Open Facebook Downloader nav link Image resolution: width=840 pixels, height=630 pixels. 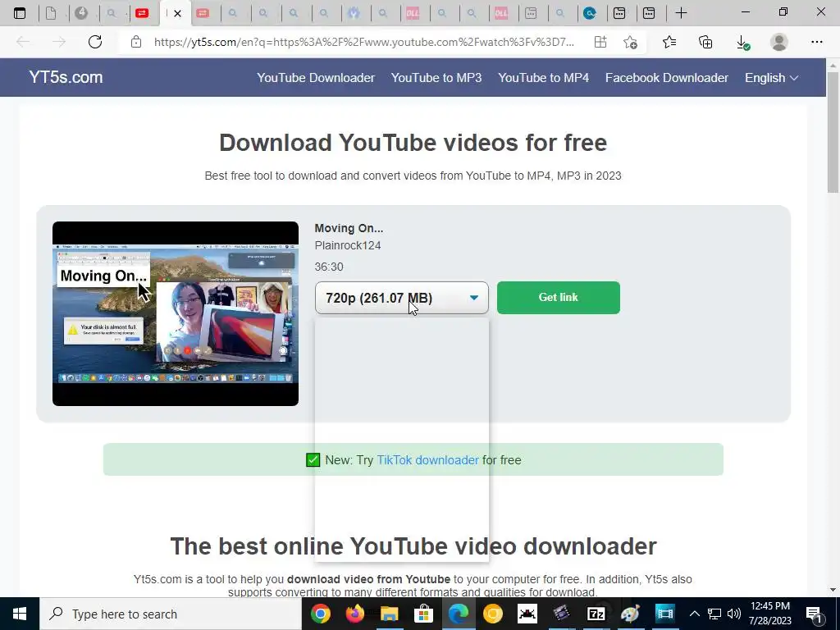pos(666,78)
